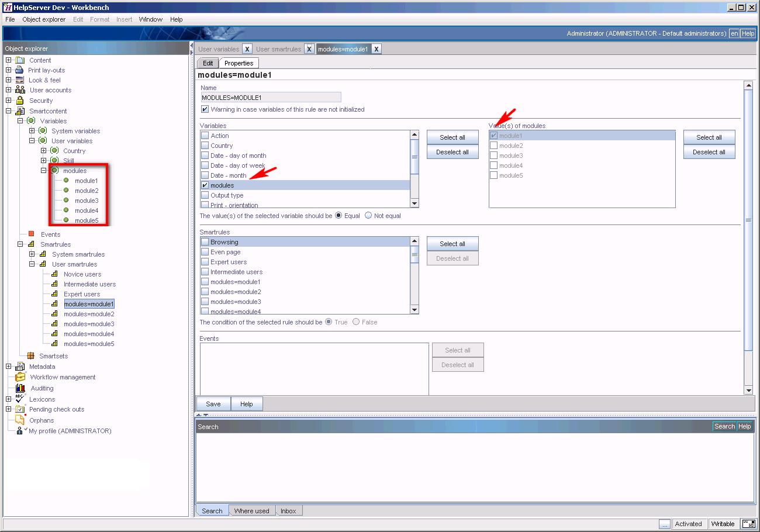This screenshot has height=532, width=760.
Task: Collapse the modules variable node
Action: [43, 171]
